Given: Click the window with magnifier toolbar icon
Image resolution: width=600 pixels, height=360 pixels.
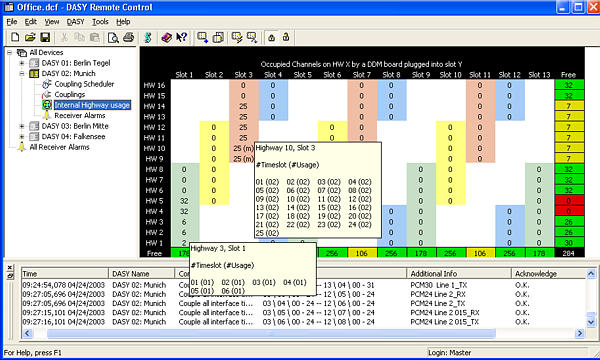Looking at the screenshot, I should [252, 37].
